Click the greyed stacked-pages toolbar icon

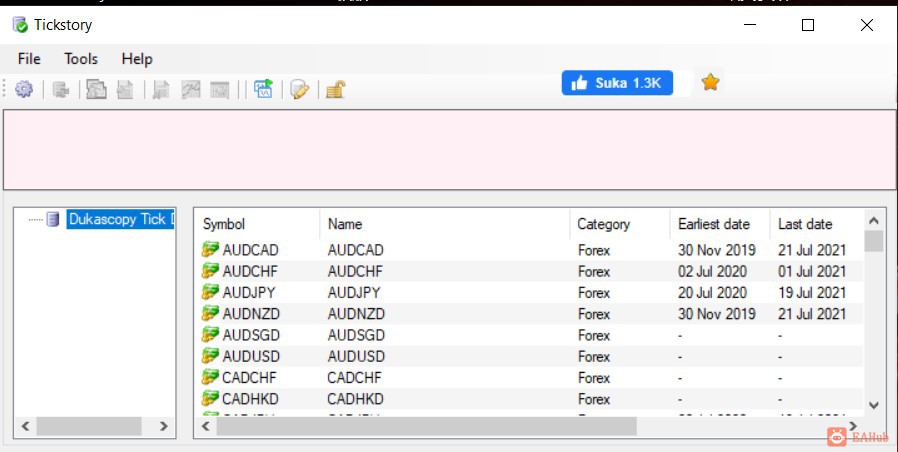coord(96,89)
